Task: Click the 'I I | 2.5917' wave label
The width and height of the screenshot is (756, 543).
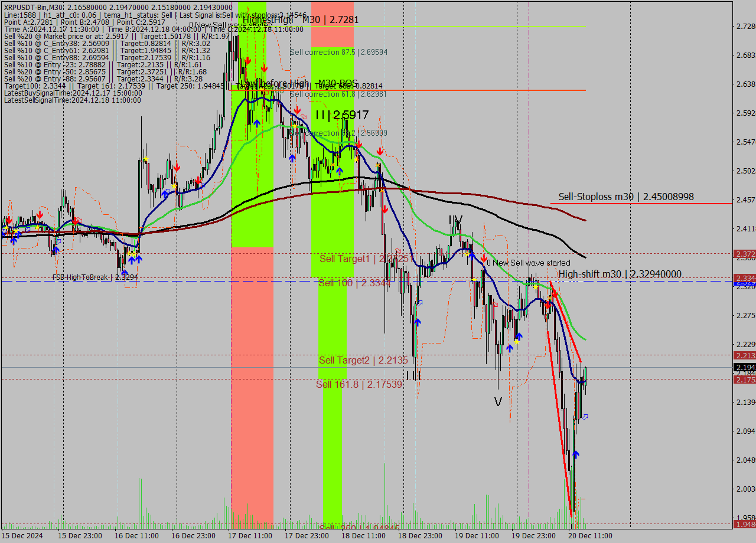Action: click(342, 115)
